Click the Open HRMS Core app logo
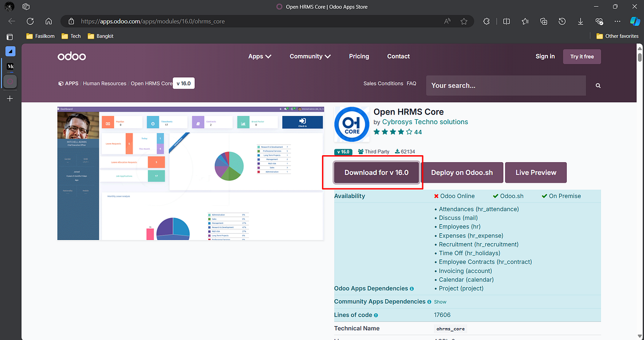This screenshot has height=340, width=644. click(x=352, y=124)
